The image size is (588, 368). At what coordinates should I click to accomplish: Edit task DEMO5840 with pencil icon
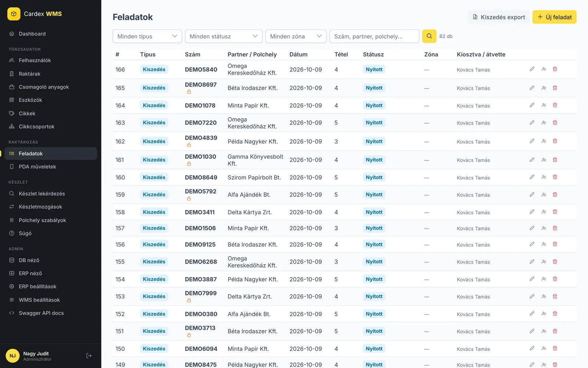(532, 69)
